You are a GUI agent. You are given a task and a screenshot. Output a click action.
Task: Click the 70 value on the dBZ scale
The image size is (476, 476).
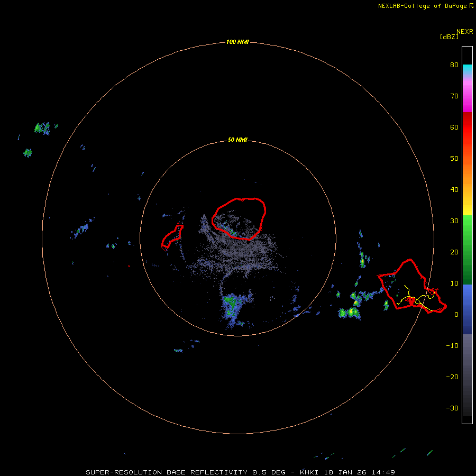(454, 96)
